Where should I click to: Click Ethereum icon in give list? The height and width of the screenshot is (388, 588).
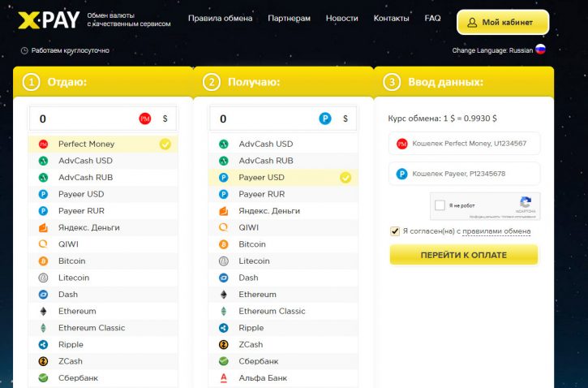click(43, 311)
